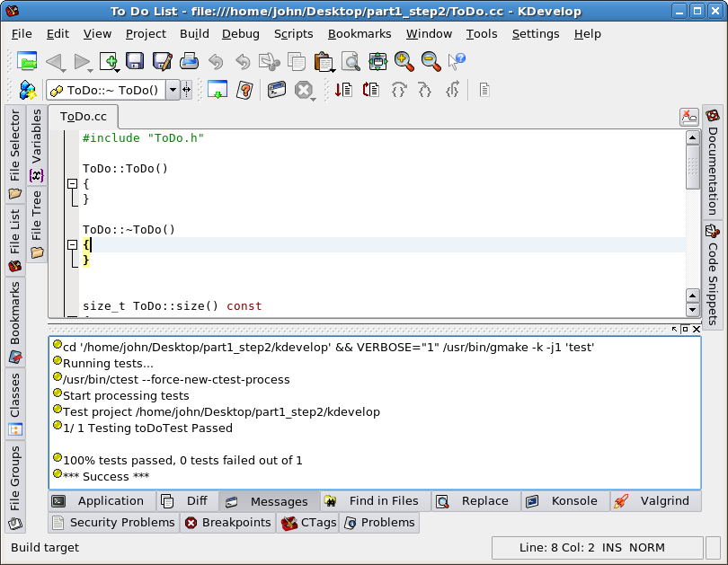
Task: Open the Problems tab
Action: tap(379, 523)
